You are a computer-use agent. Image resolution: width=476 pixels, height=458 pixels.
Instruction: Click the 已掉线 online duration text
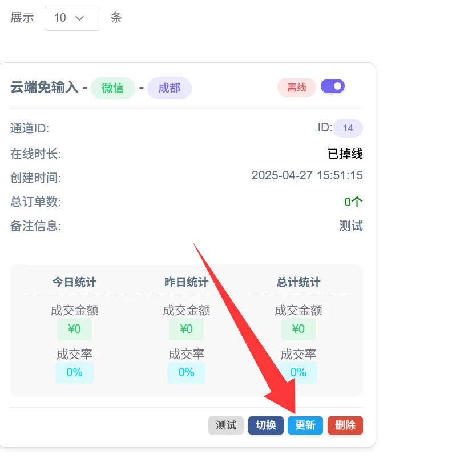(345, 154)
